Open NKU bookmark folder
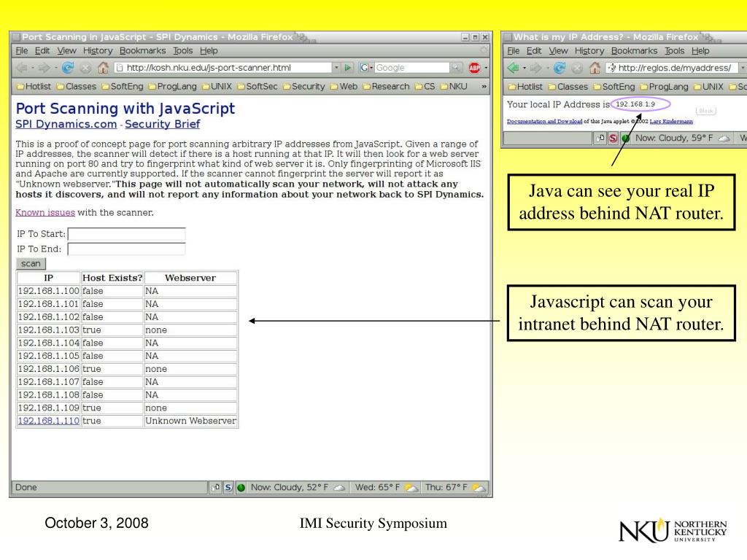The height and width of the screenshot is (560, 747). [x=454, y=87]
